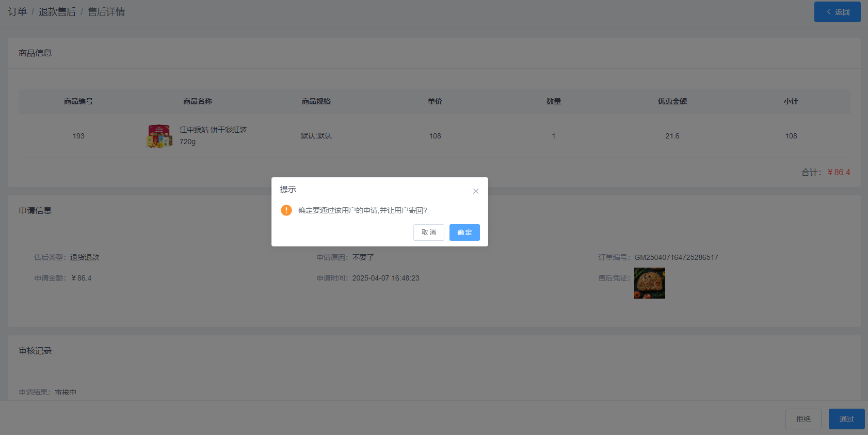Close the 提示 dialog with the X icon
This screenshot has width=868, height=435.
475,191
